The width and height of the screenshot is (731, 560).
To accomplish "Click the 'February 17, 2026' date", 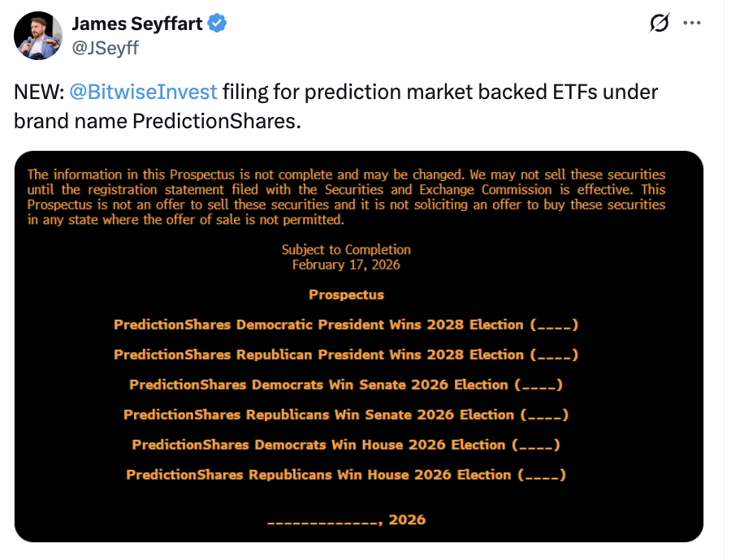I will 346,265.
